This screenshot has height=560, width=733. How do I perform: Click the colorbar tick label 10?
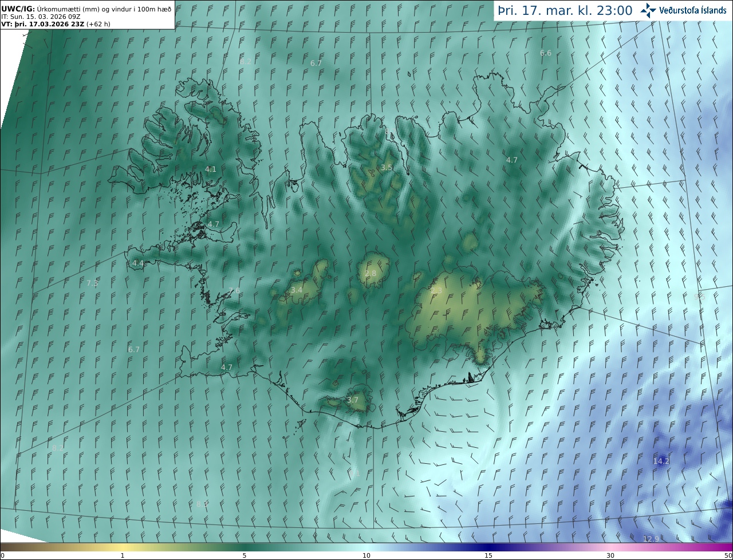pos(366,555)
